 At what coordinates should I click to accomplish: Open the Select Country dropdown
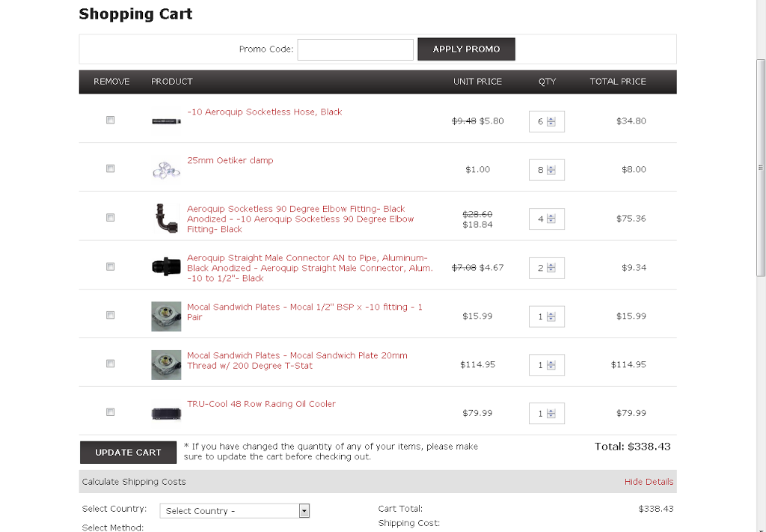304,511
